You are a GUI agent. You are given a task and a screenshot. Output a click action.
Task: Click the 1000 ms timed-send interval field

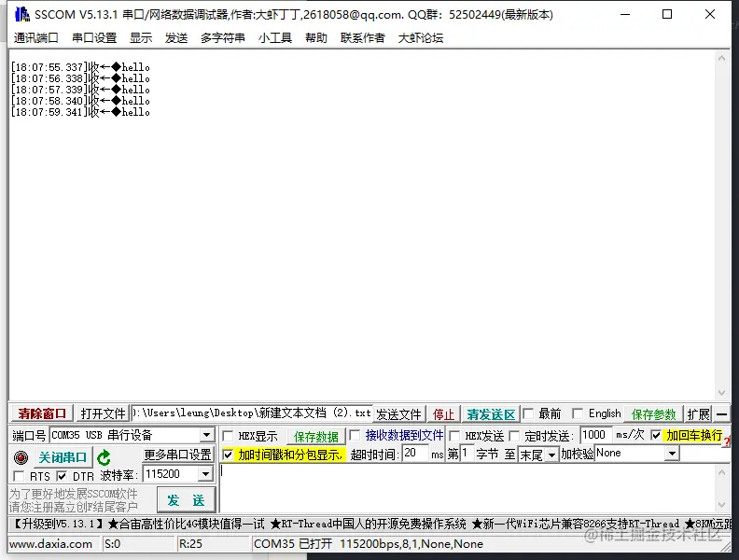pyautogui.click(x=596, y=435)
